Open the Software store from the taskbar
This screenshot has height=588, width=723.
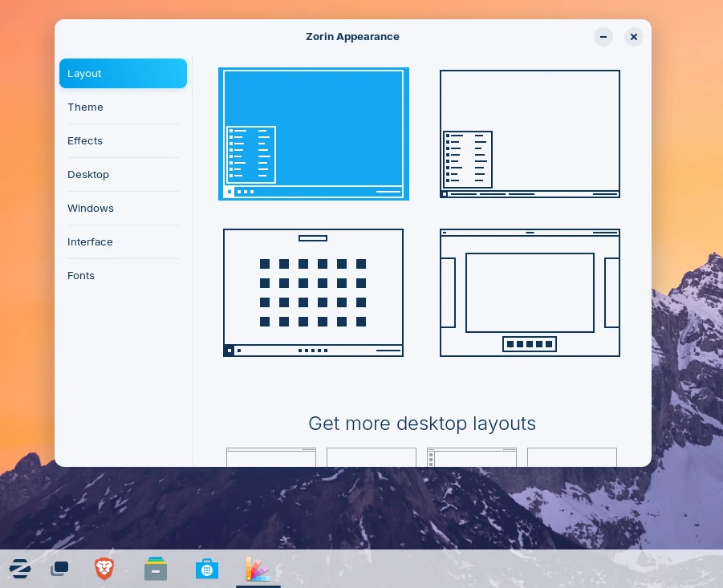coord(207,569)
